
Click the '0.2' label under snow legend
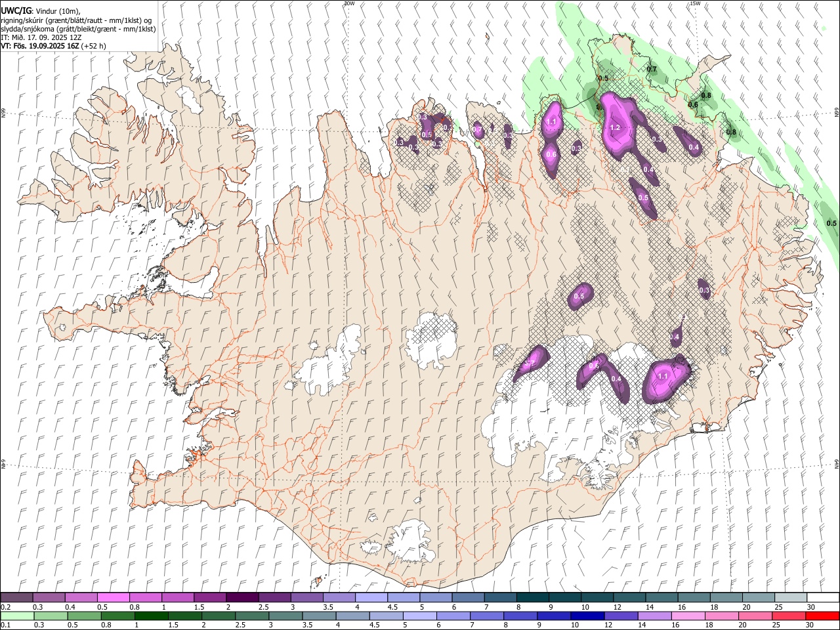6,607
